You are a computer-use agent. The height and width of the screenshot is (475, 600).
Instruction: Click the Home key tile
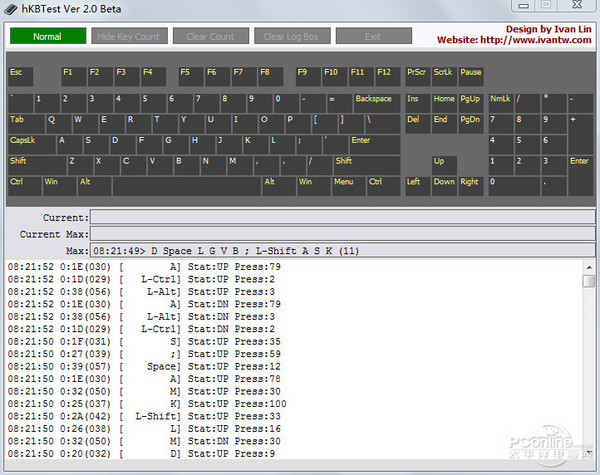pos(444,103)
